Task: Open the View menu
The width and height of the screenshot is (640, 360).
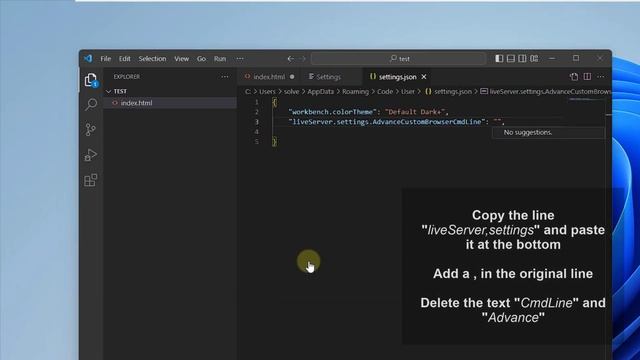Action: point(182,59)
